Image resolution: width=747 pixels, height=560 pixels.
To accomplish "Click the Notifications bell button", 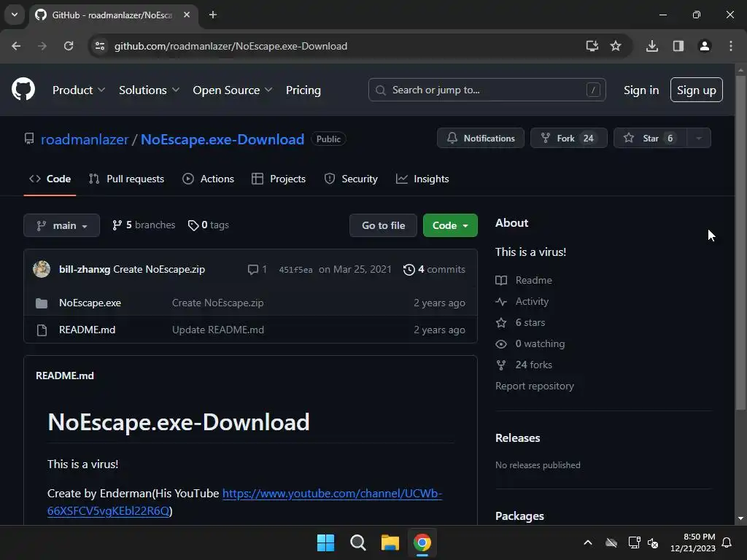I will (481, 138).
